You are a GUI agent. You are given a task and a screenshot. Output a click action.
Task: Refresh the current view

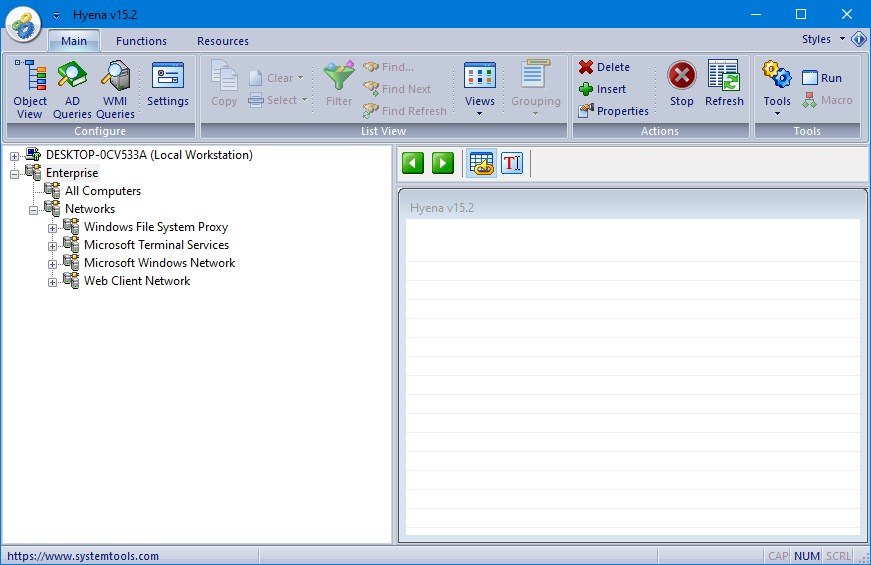[724, 84]
